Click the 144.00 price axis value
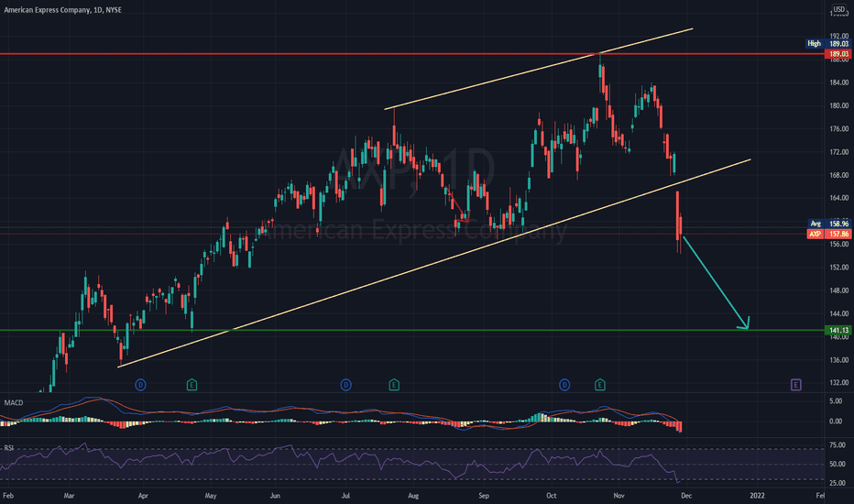 pos(838,313)
